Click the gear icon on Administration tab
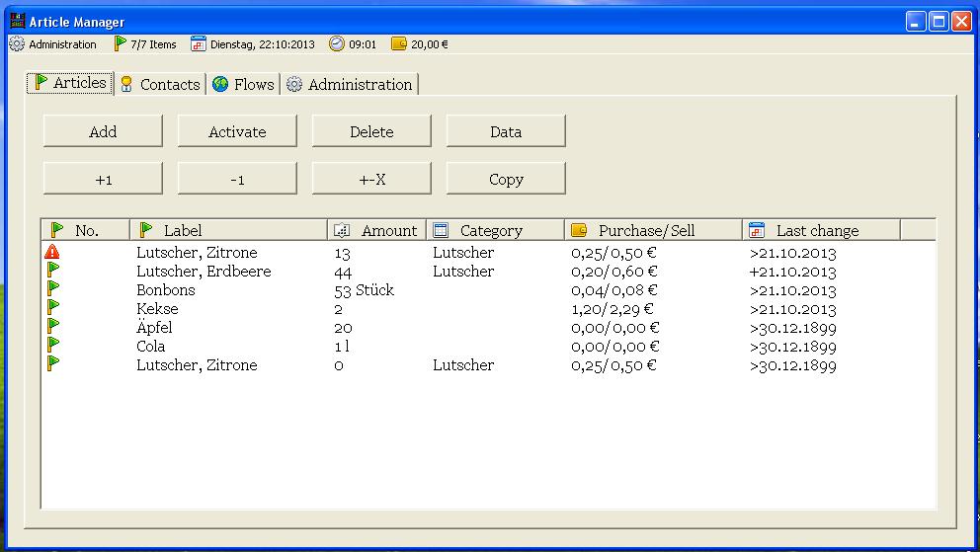The image size is (980, 552). [x=293, y=84]
